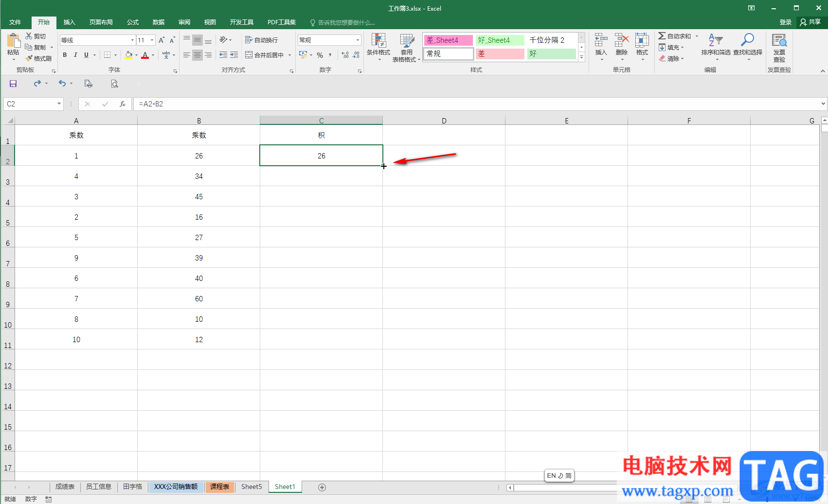Viewport: 828px width, 504px height.
Task: Toggle Underline formatting
Action: (x=87, y=55)
